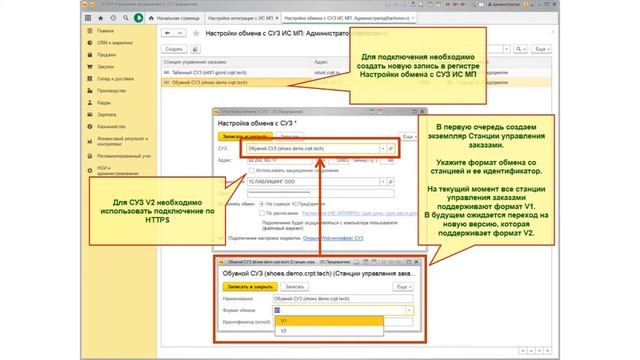Sort by Станция управления заказами column header
The height and width of the screenshot is (360, 640).
195,62
